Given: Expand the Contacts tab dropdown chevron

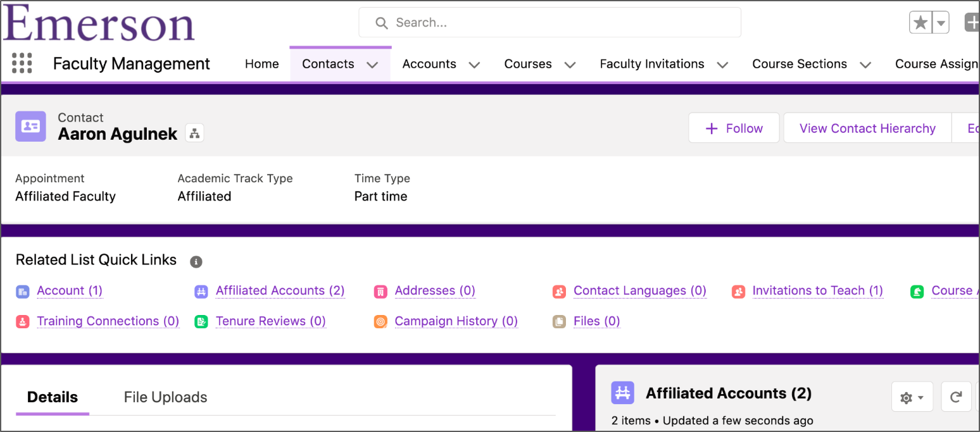Looking at the screenshot, I should 372,65.
